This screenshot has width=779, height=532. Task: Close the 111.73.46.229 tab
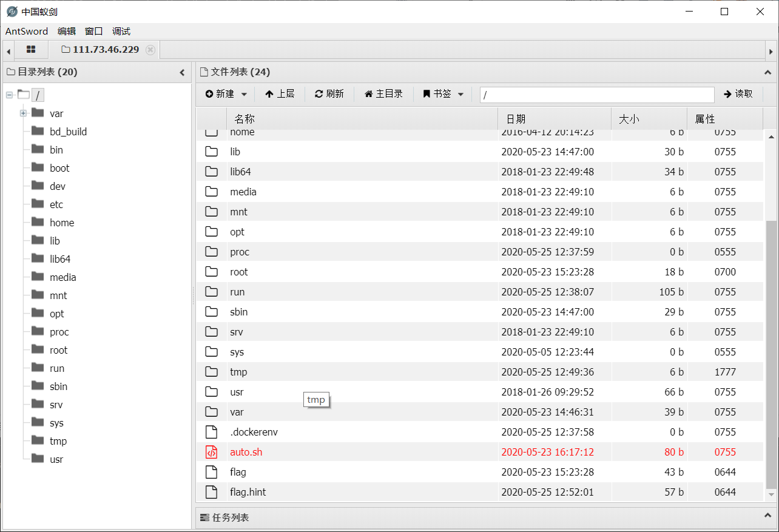point(150,50)
